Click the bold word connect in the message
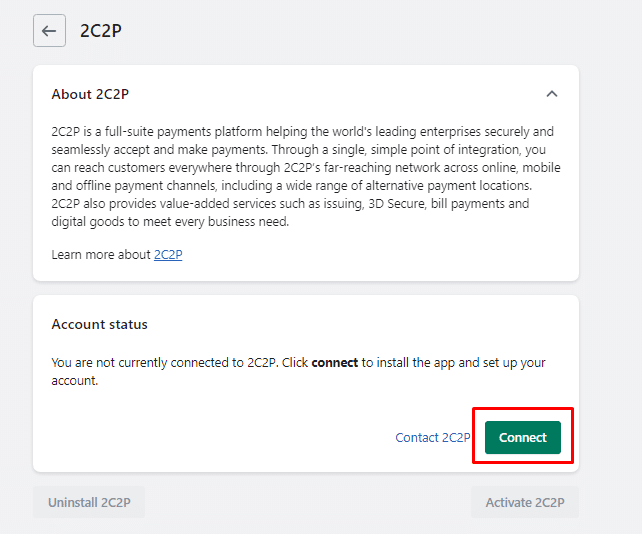The image size is (642, 534). click(334, 363)
